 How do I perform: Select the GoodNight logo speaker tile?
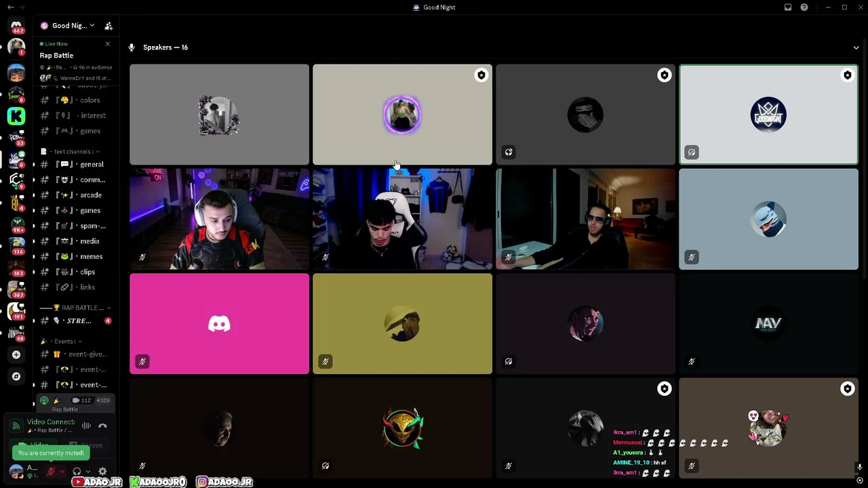click(x=768, y=115)
